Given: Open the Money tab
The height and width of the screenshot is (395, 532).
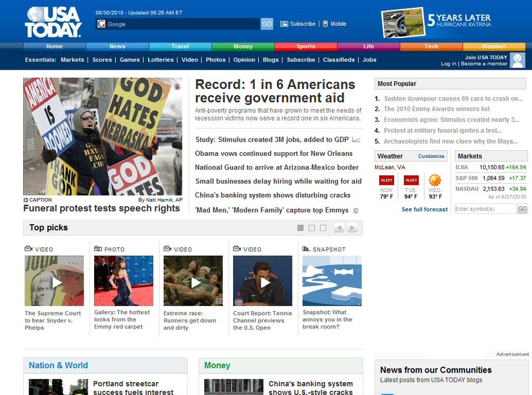Looking at the screenshot, I should [x=243, y=46].
